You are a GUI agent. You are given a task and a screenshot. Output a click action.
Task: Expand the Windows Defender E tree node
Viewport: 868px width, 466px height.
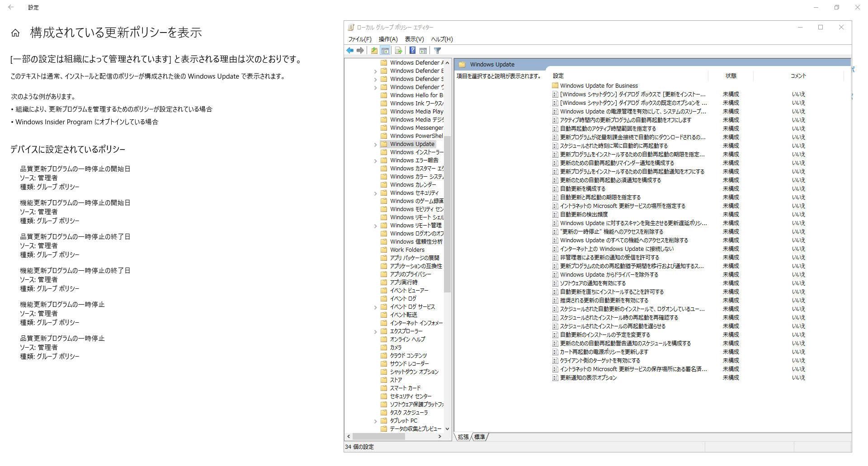(x=375, y=71)
